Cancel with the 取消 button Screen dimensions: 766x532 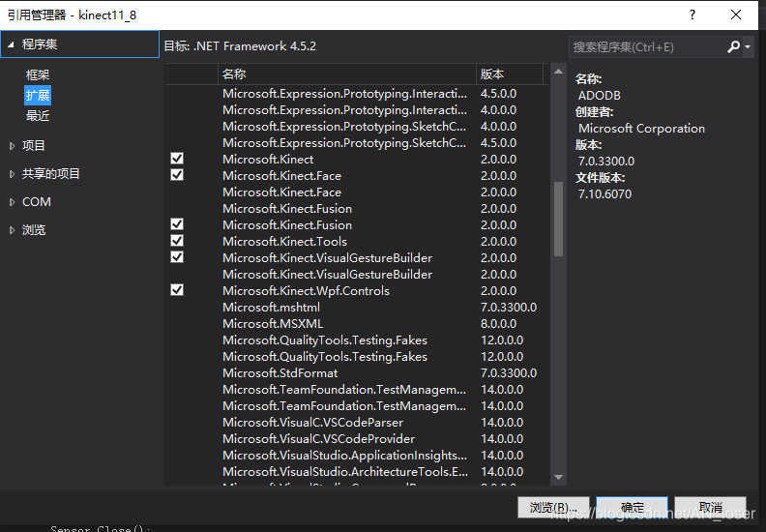(710, 508)
